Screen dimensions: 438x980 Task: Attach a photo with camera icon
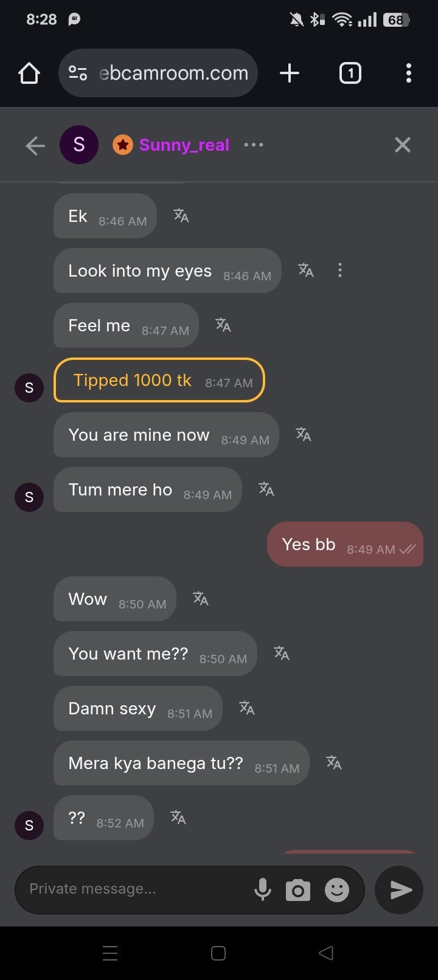pos(298,890)
